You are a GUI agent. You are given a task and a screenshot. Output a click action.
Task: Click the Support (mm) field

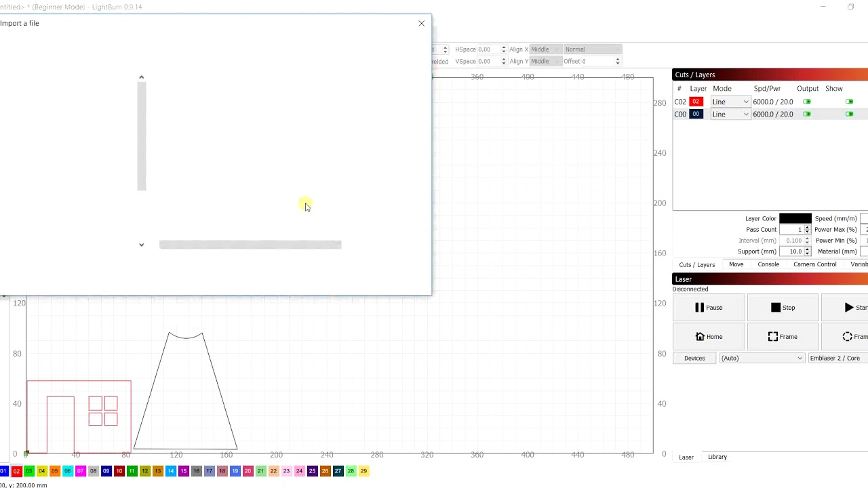(x=791, y=251)
